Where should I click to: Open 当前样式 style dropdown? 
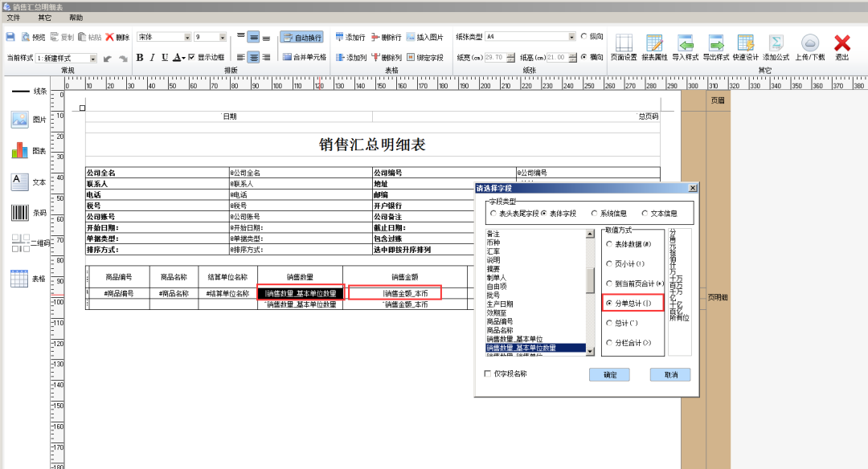tap(93, 58)
